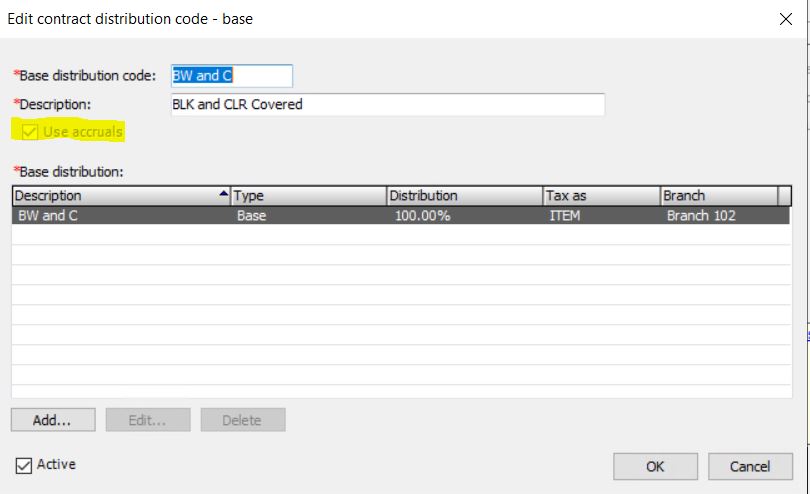Click the Delete button
Screen dimensions: 810x494
click(243, 420)
